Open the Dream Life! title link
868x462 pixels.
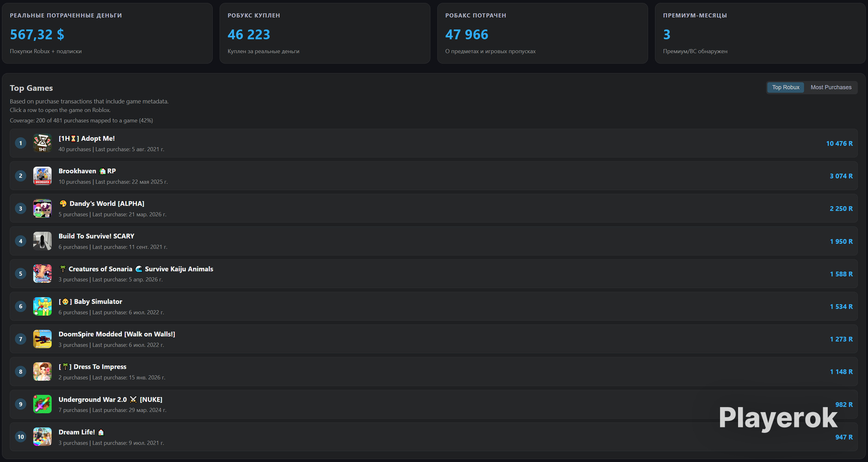[x=81, y=432]
